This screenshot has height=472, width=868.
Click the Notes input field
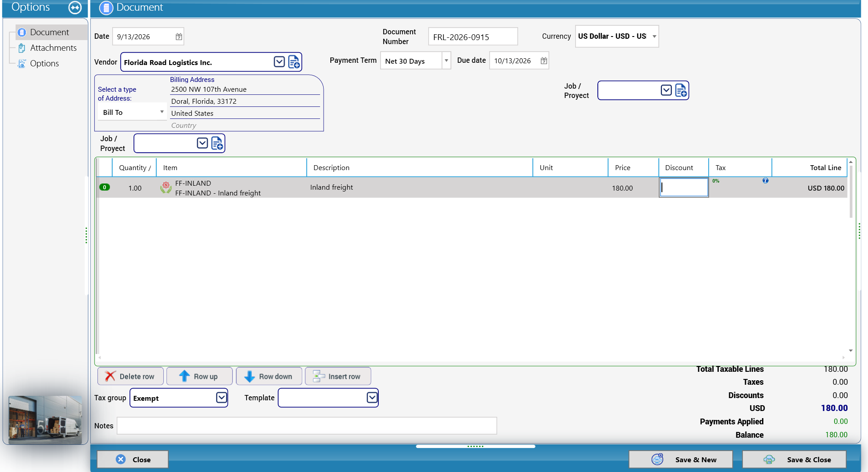click(x=307, y=426)
